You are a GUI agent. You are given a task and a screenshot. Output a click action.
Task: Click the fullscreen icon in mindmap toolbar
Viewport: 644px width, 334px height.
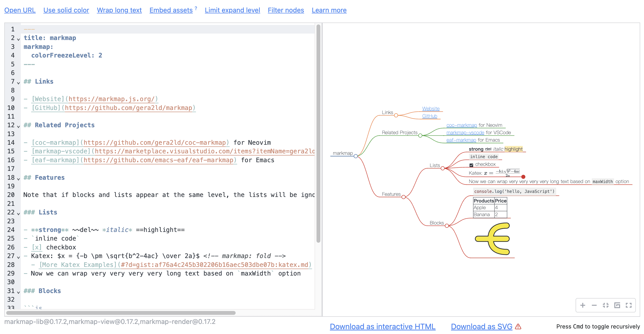tap(628, 305)
